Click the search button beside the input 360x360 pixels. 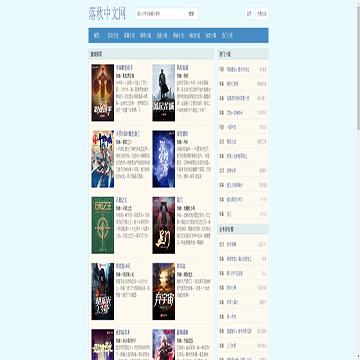tap(191, 14)
